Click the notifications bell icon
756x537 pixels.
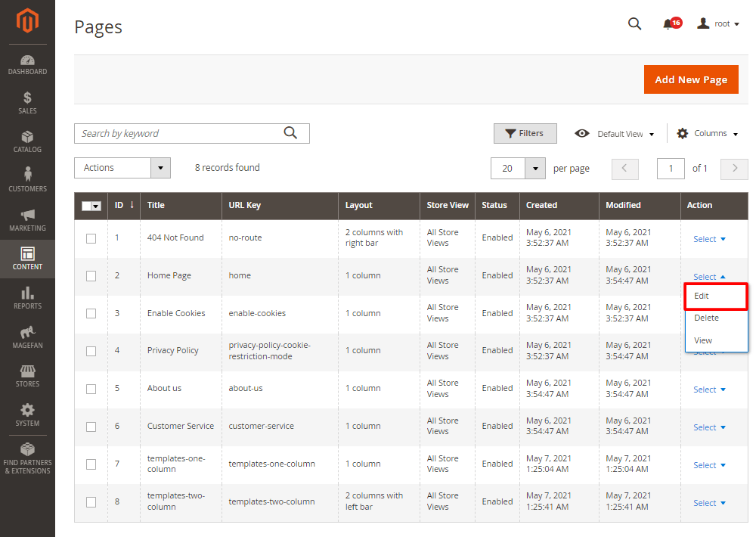click(668, 24)
